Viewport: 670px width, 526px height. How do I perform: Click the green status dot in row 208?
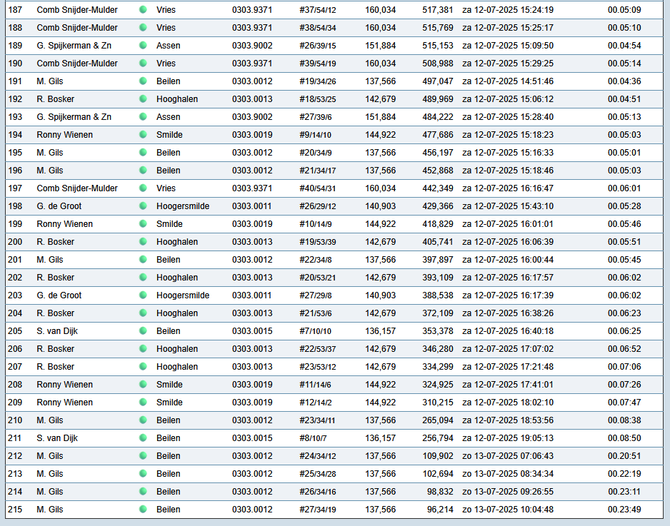(x=143, y=384)
